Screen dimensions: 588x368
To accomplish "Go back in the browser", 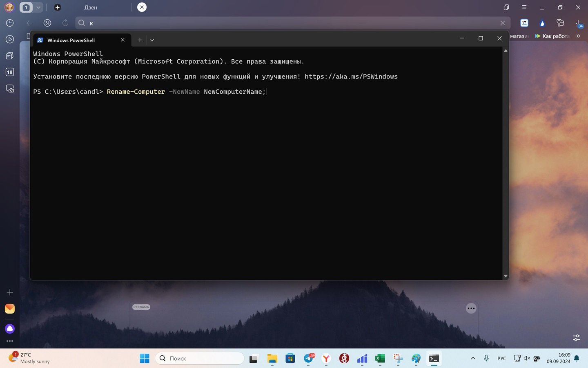I will [29, 23].
